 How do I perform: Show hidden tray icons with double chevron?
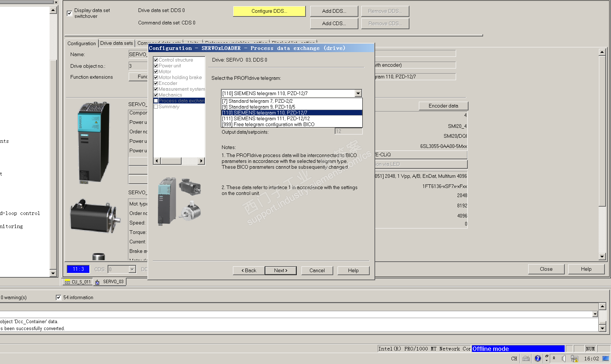[554, 358]
